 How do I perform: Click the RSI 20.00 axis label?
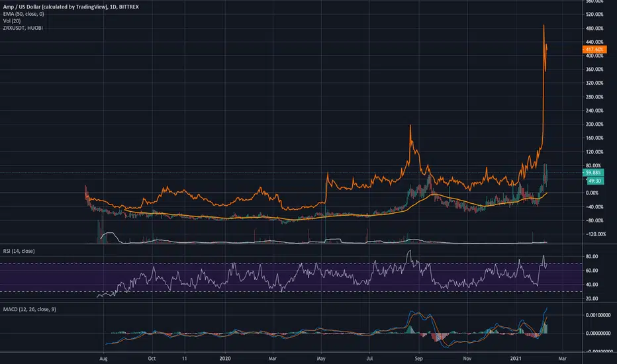tap(592, 298)
